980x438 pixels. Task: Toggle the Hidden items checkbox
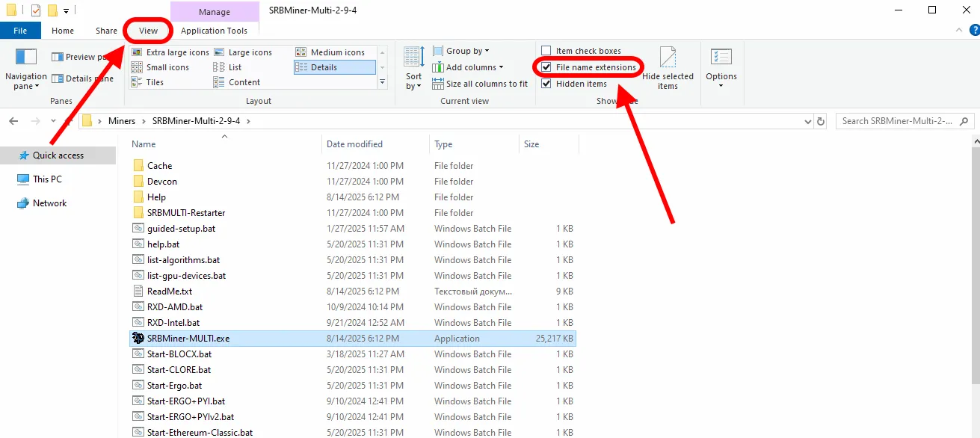546,84
